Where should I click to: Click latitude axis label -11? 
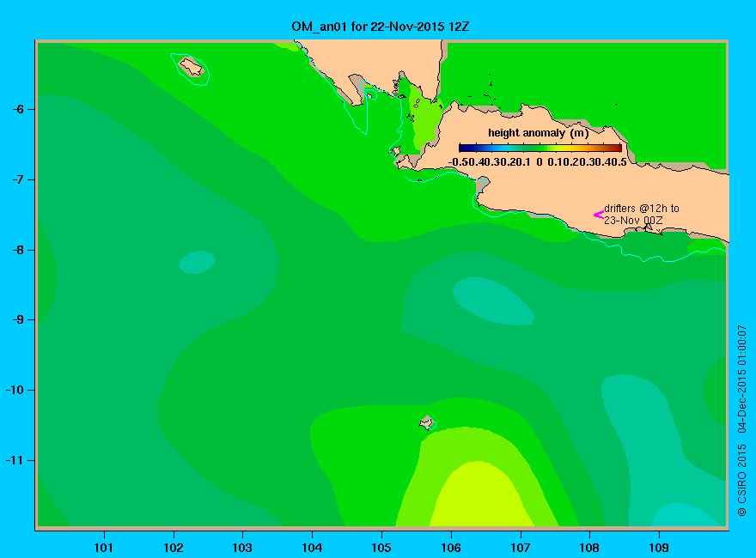(x=15, y=460)
